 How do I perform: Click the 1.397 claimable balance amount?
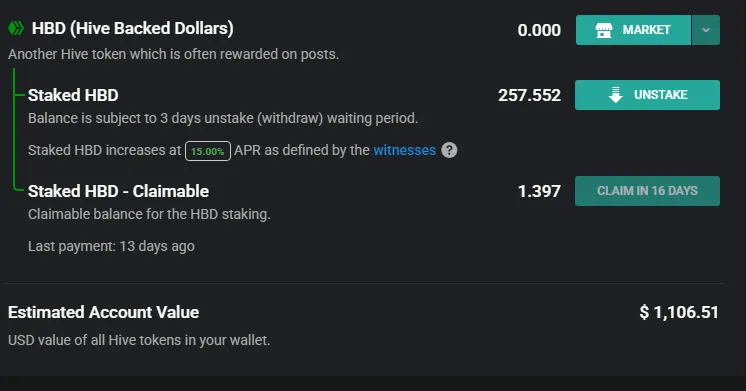click(x=539, y=191)
